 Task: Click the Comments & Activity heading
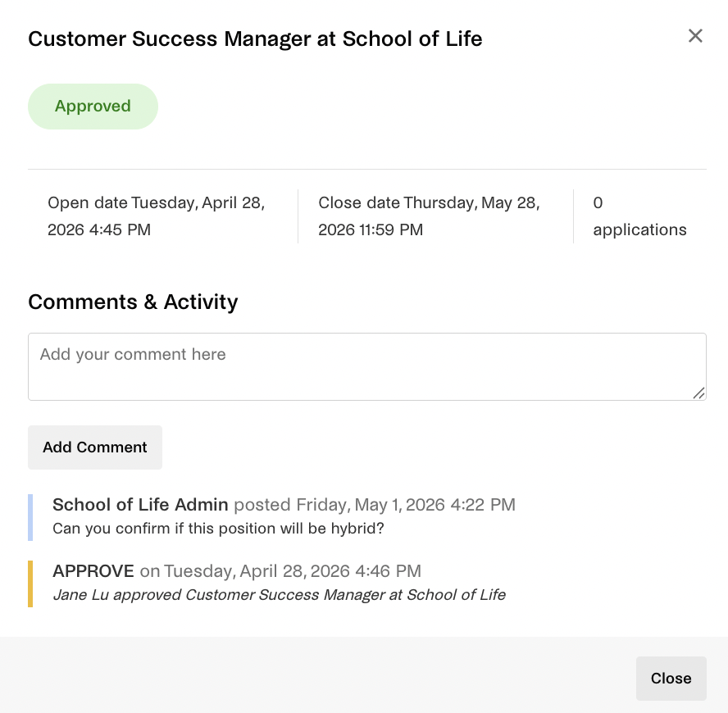tap(133, 302)
